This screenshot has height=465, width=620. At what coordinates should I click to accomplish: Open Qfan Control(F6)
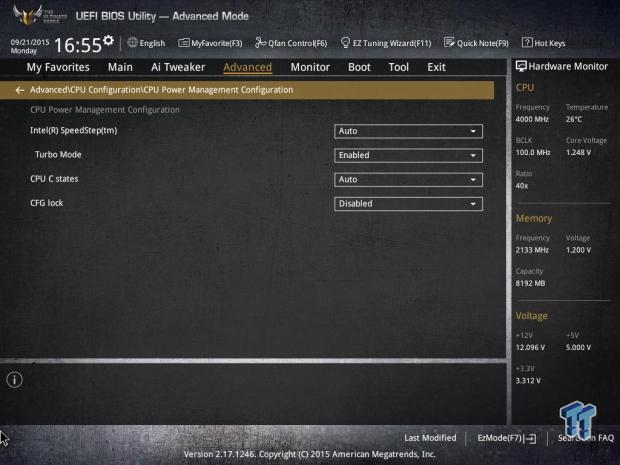(291, 43)
